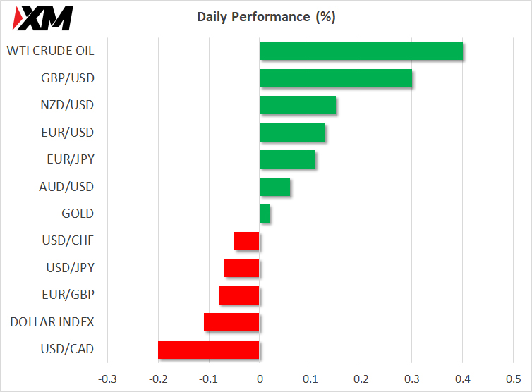Viewport: 532px width, 392px height.
Task: Select the GBP/USD green bar
Action: pyautogui.click(x=336, y=78)
